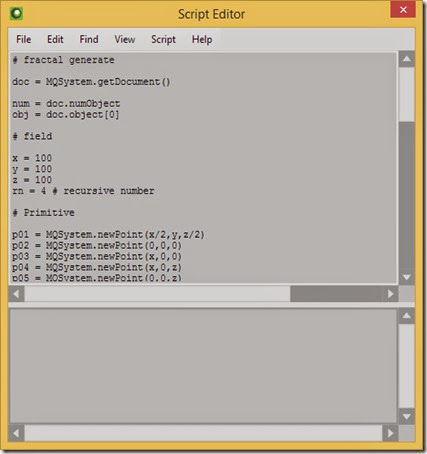
Task: Click the green Script Editor app icon
Action: click(16, 14)
